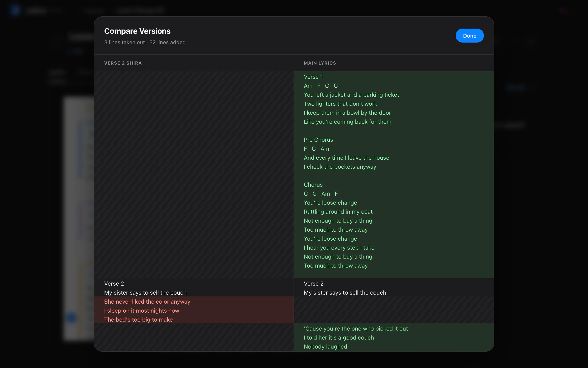Click 'Verse 2' in the left column

point(114,284)
